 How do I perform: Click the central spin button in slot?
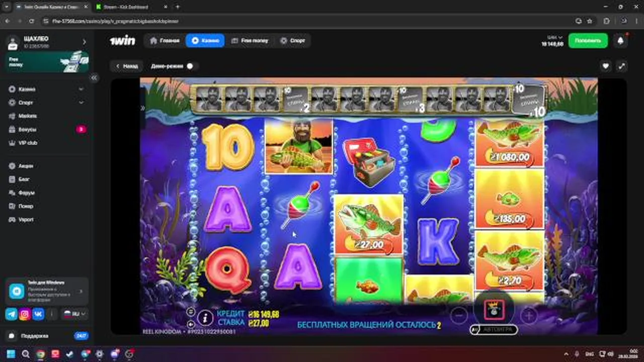[x=494, y=310]
